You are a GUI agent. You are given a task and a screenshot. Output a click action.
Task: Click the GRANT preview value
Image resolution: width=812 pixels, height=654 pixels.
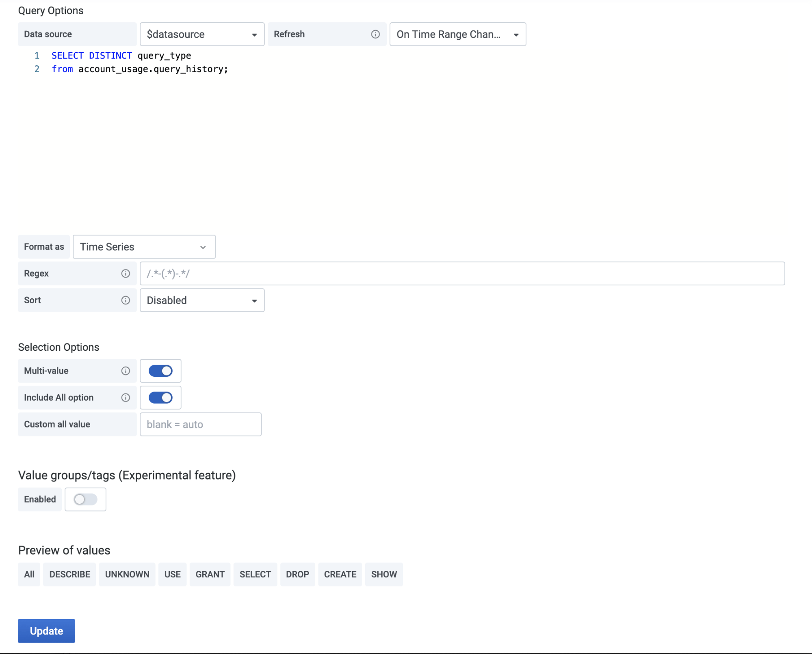(x=210, y=574)
